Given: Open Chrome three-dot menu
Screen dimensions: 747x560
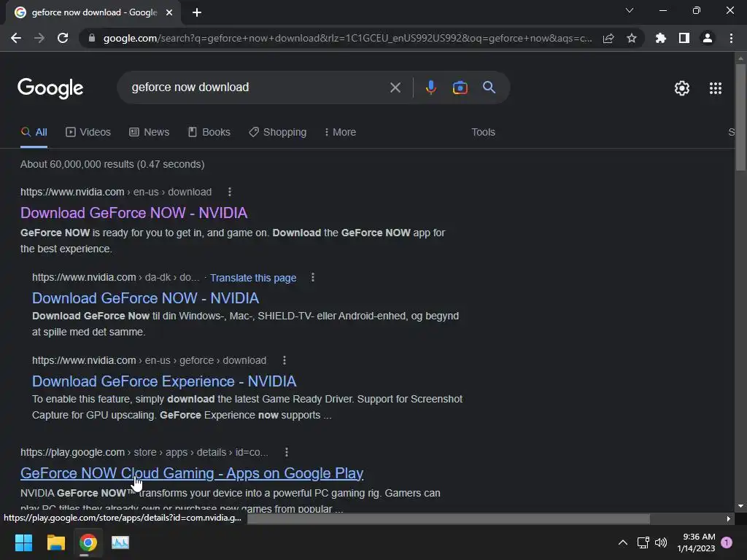Looking at the screenshot, I should coord(731,38).
